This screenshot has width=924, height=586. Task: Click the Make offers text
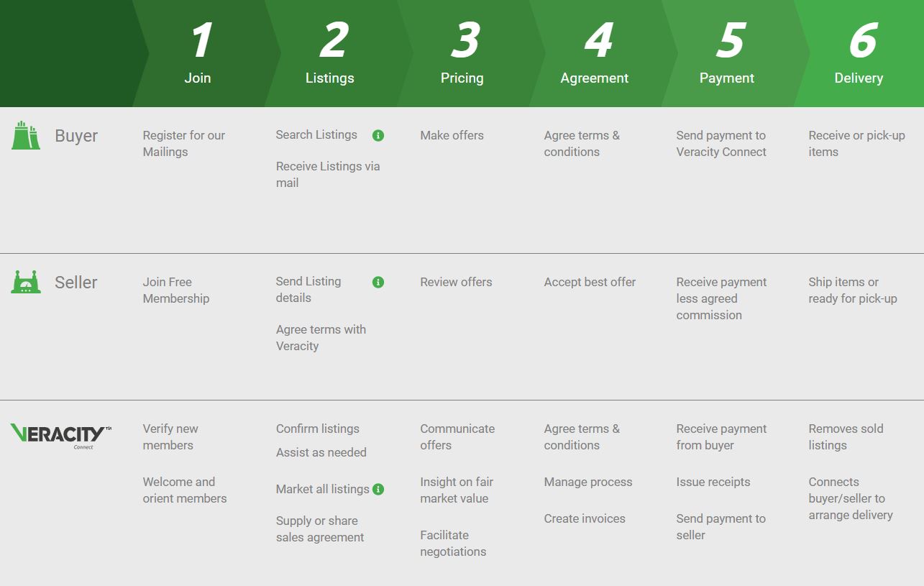click(452, 135)
